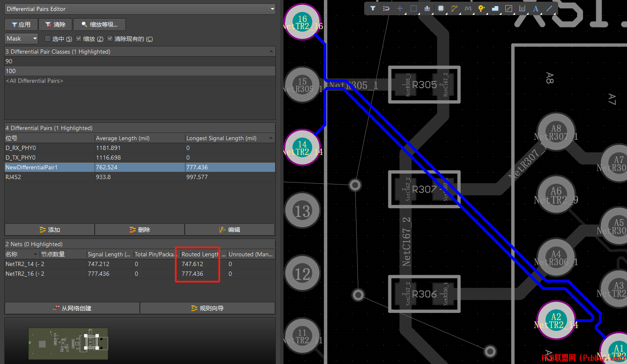Select the RJ452 differential pair
Screen dimensions: 627x364
tap(140, 177)
